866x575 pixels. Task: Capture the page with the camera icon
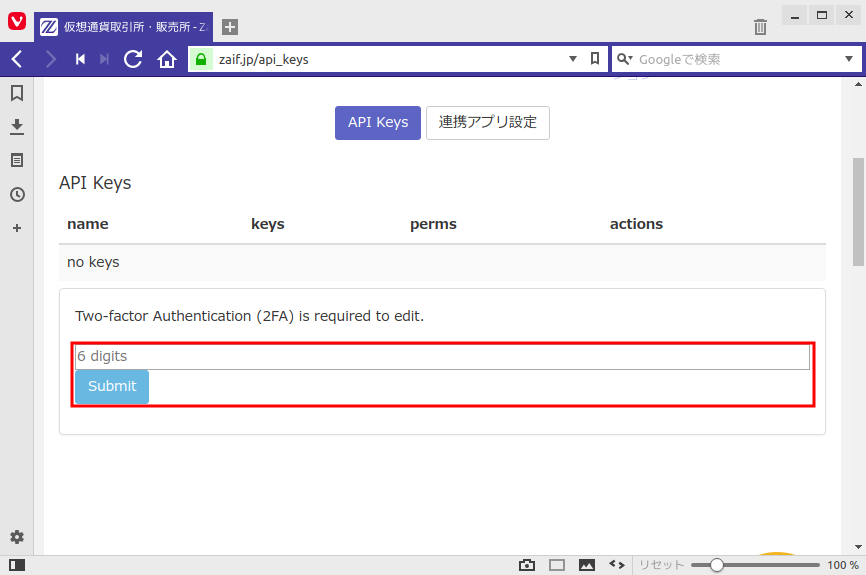click(x=527, y=565)
